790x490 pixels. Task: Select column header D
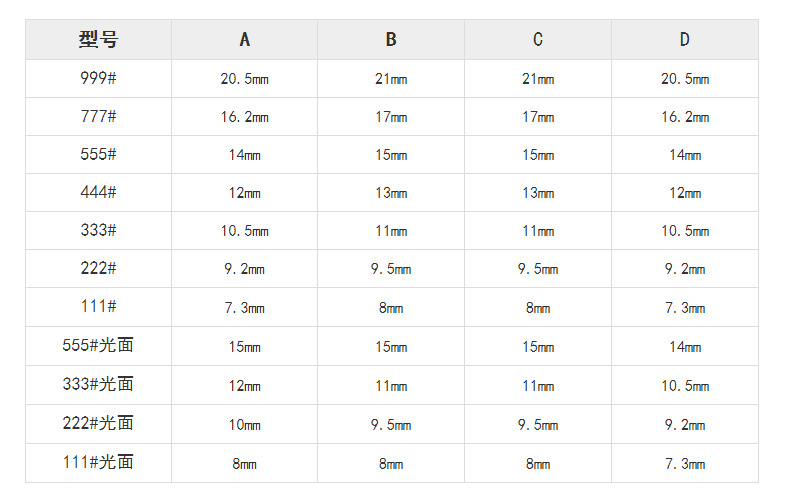click(685, 39)
